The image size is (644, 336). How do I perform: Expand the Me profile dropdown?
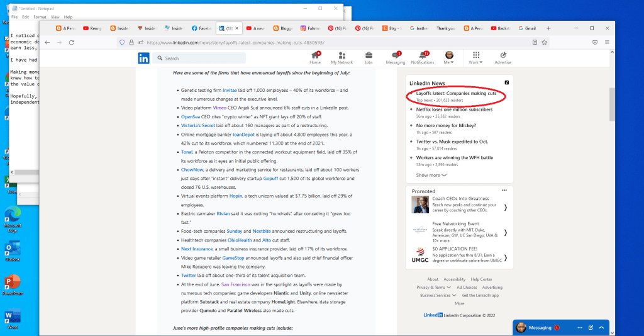[449, 57]
